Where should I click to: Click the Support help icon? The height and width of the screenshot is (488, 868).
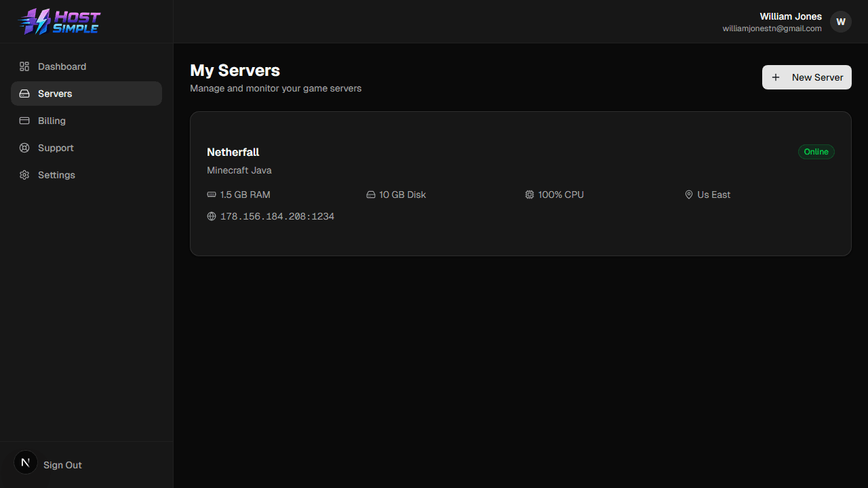(24, 148)
